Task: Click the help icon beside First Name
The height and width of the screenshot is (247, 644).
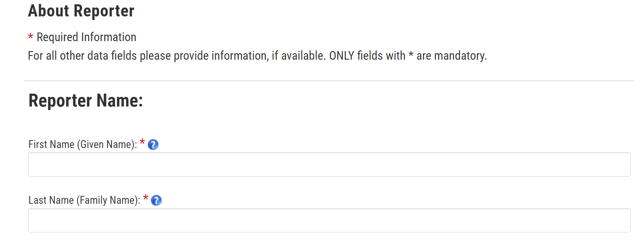Action: pos(153,144)
